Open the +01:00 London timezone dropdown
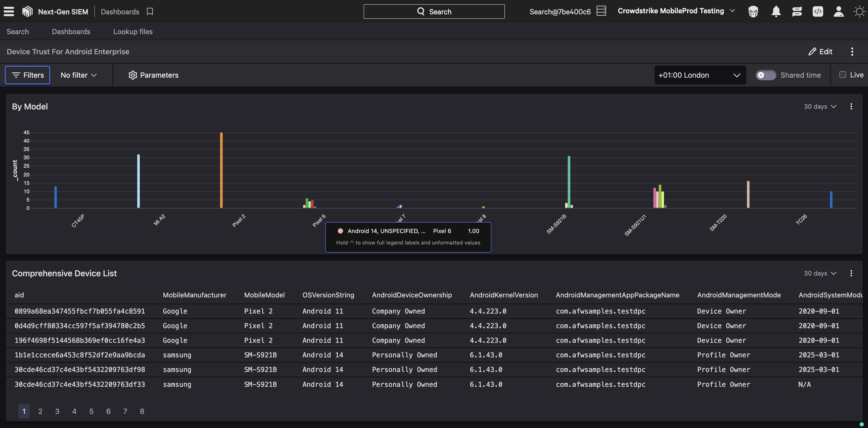The width and height of the screenshot is (868, 428). tap(700, 75)
